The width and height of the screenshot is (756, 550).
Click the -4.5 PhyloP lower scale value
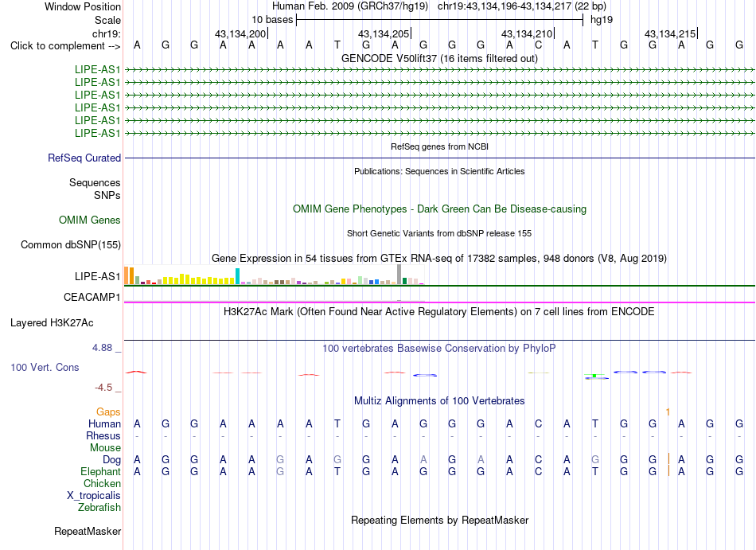click(103, 388)
